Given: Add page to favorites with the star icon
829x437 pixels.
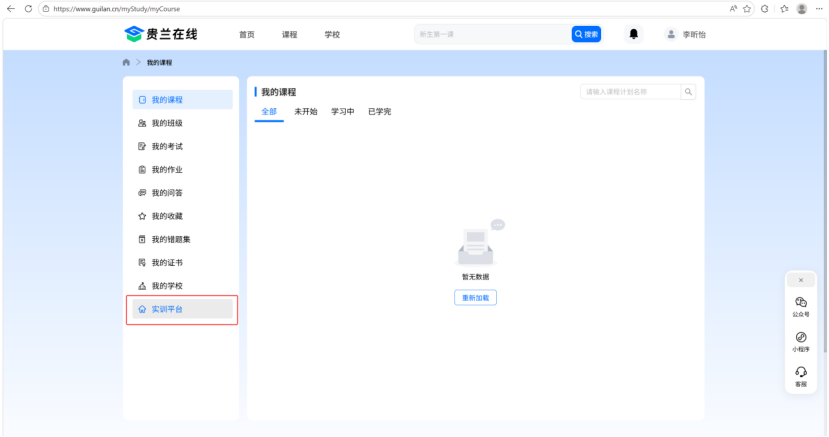Looking at the screenshot, I should (x=747, y=8).
